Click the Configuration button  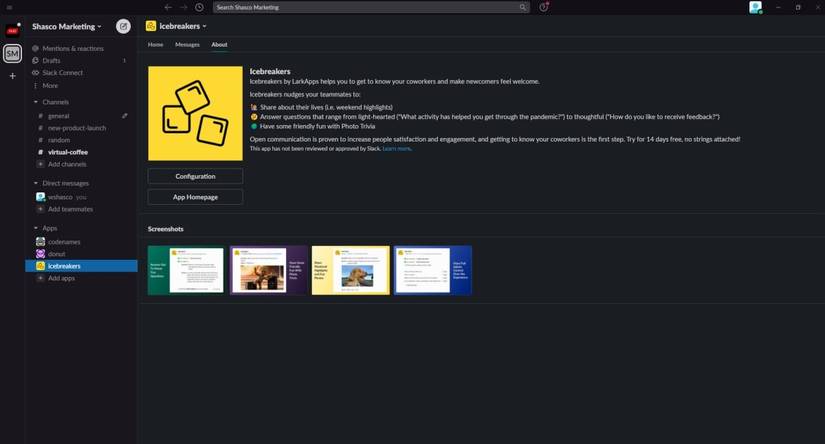195,176
